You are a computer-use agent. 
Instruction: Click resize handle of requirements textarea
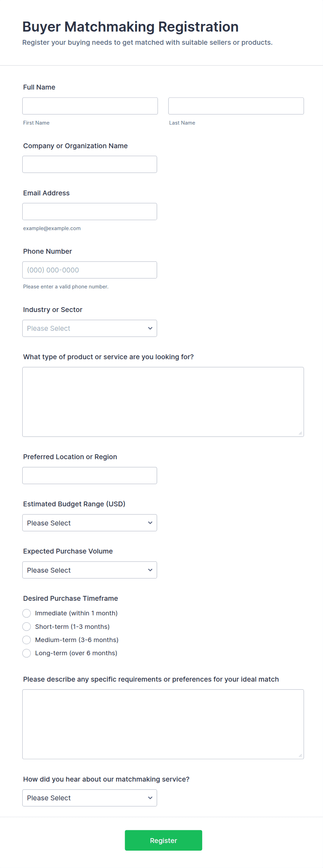(x=300, y=756)
